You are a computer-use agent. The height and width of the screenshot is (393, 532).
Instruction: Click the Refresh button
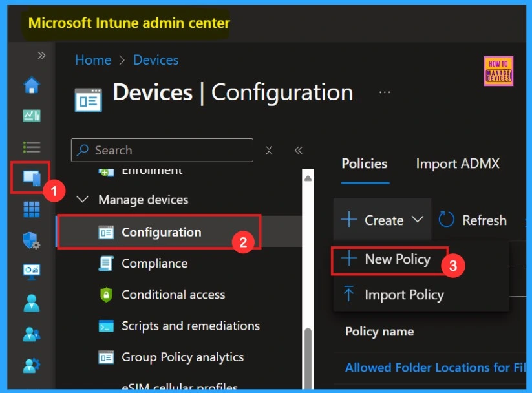pos(473,220)
